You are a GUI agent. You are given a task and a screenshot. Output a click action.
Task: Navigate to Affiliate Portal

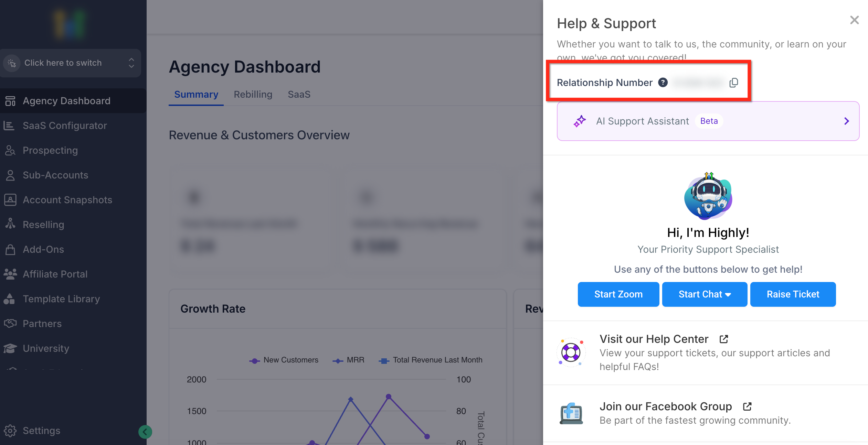coord(55,274)
